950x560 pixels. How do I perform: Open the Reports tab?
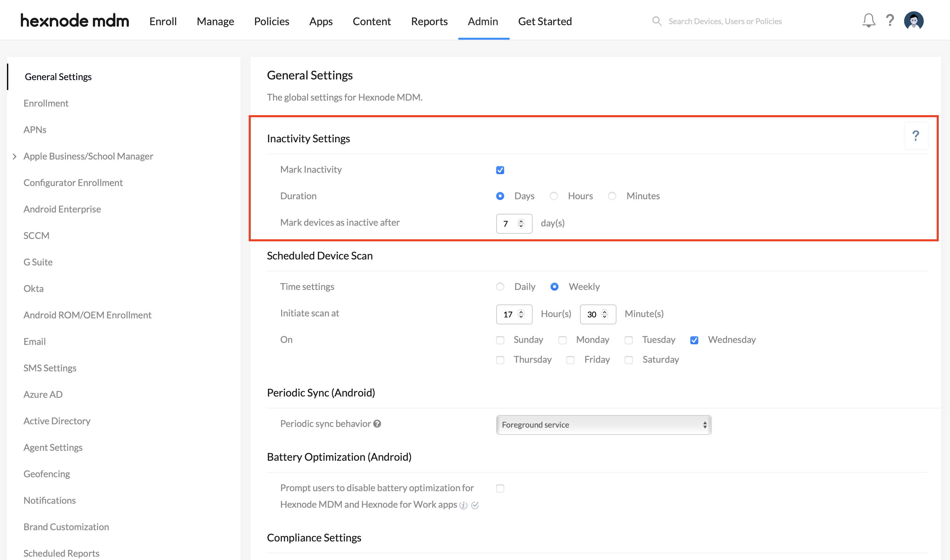(x=429, y=21)
